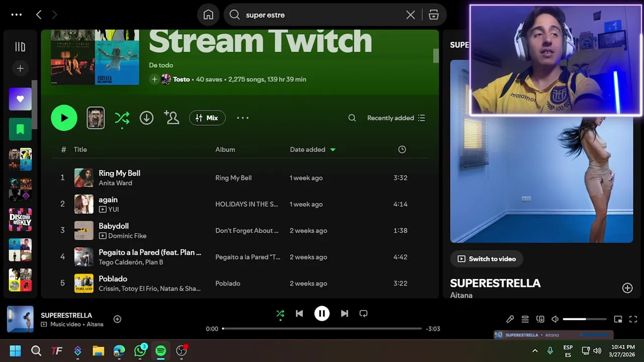
Task: Play the Stream Twitch playlist
Action: pos(64,118)
